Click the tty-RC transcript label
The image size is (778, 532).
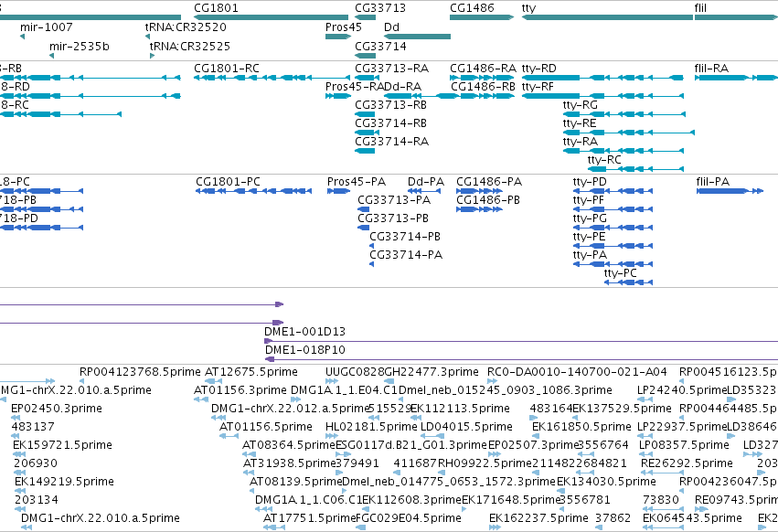(x=604, y=160)
